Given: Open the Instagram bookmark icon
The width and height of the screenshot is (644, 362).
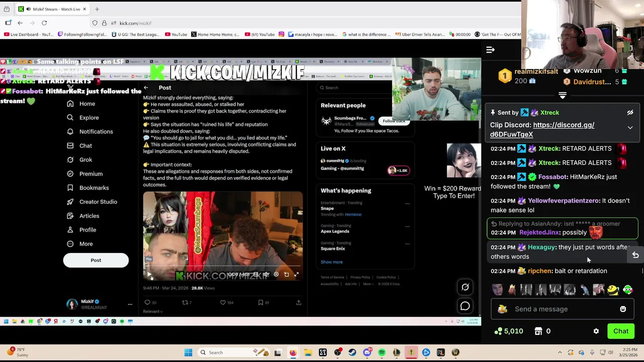Looking at the screenshot, I should [x=281, y=35].
